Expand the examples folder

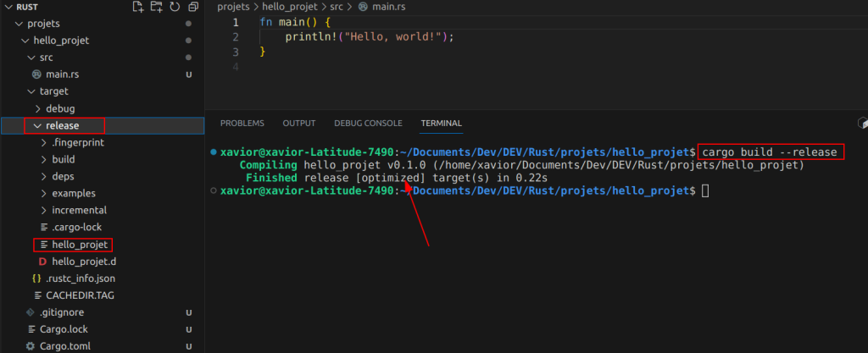coord(44,193)
